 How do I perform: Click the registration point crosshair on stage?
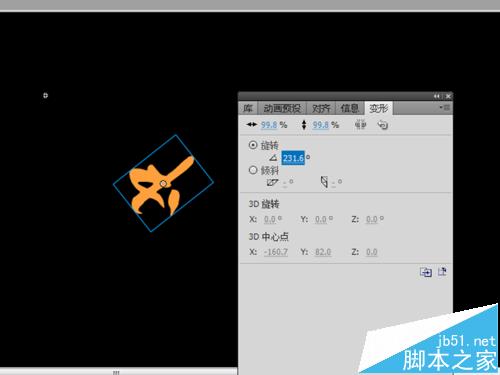pyautogui.click(x=45, y=96)
